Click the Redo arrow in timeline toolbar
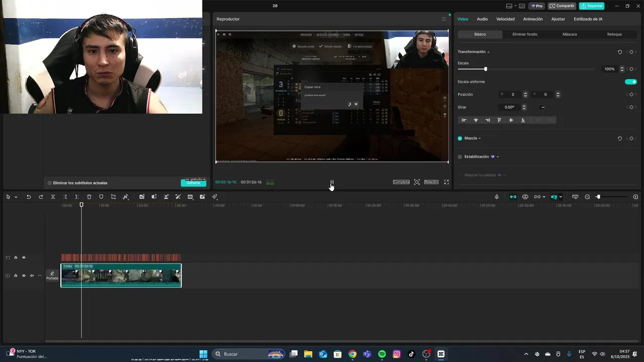 coord(41,197)
